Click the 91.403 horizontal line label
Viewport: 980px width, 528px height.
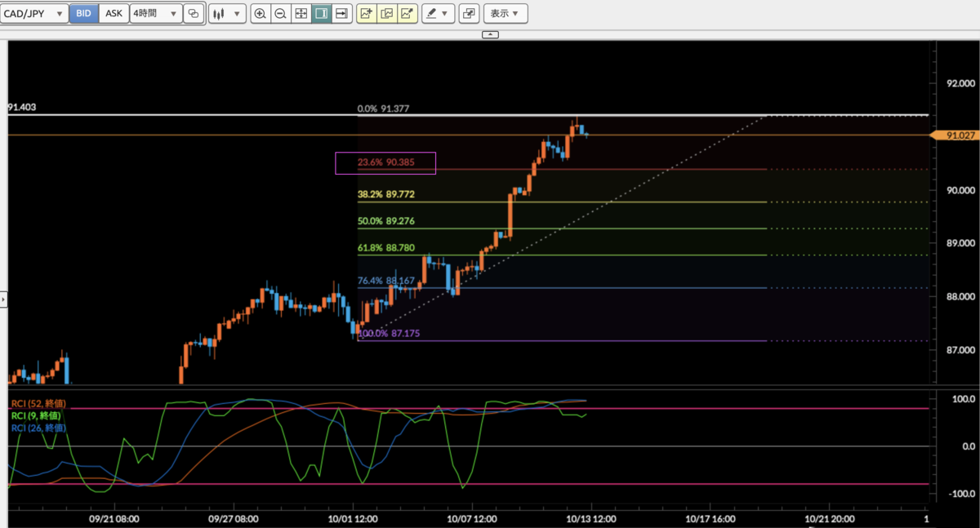point(22,107)
